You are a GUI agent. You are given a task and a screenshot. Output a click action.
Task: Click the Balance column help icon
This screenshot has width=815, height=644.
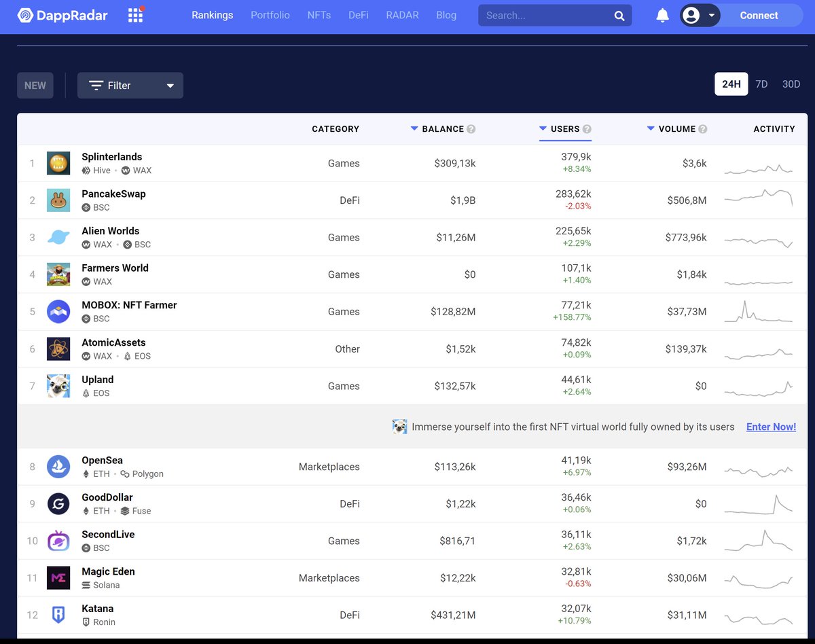point(471,129)
